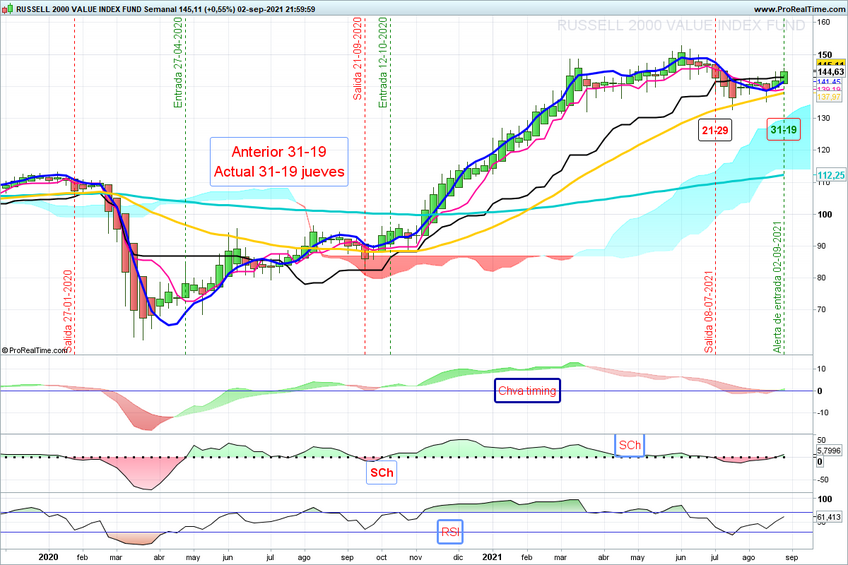Click the 2020 year label on the time axis
Viewport: 848px width, 565px height.
[49, 557]
